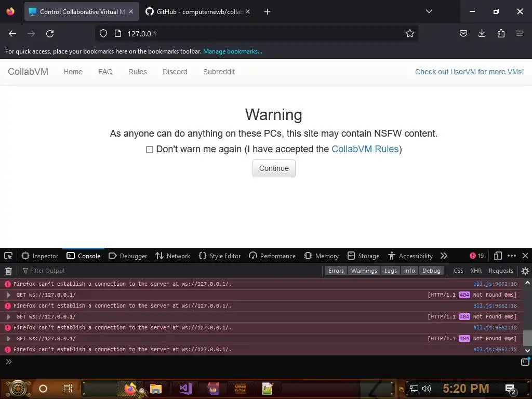Bookmark this page with the star icon
The height and width of the screenshot is (399, 532).
[410, 34]
